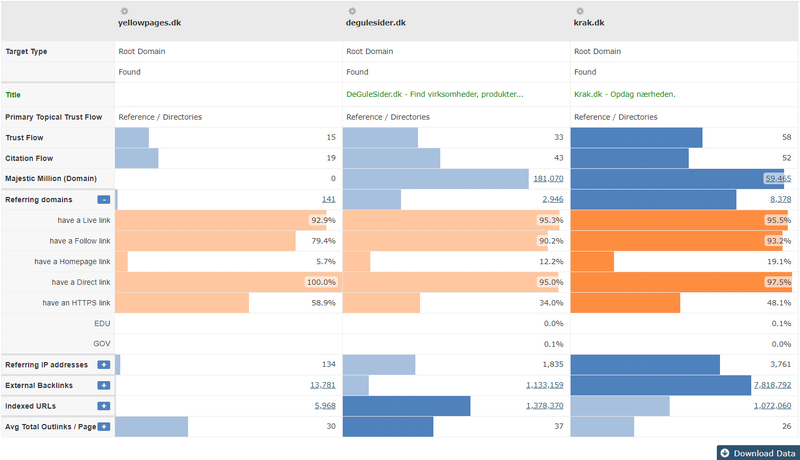Open Majestic Million value 59,465
This screenshot has width=800, height=460.
tap(778, 178)
